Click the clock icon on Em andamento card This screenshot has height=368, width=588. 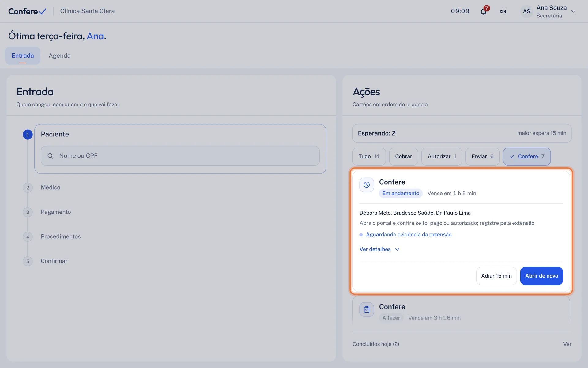pyautogui.click(x=367, y=185)
